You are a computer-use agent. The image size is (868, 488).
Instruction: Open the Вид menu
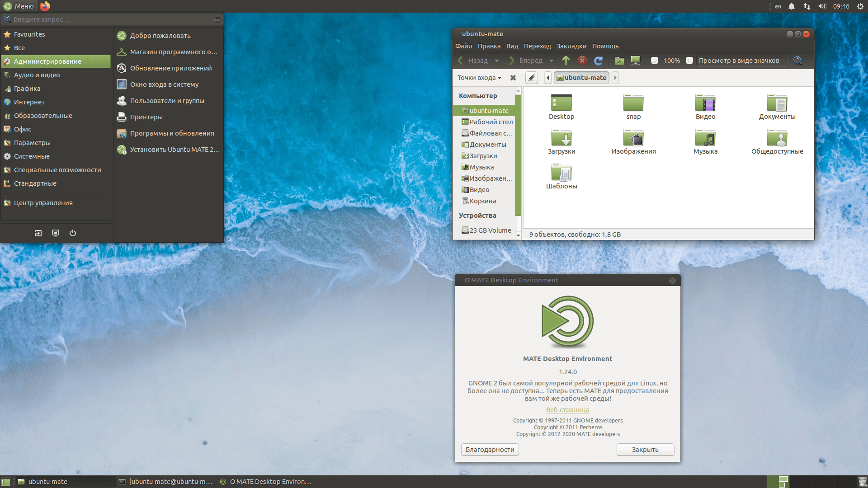pos(512,46)
